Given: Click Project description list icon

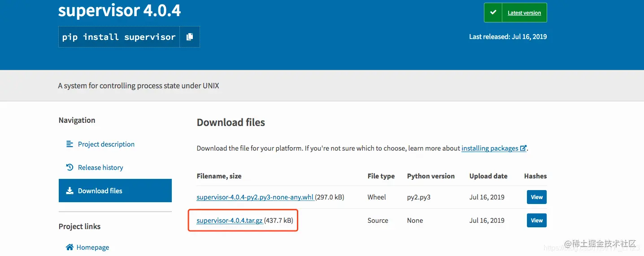Looking at the screenshot, I should tap(70, 144).
